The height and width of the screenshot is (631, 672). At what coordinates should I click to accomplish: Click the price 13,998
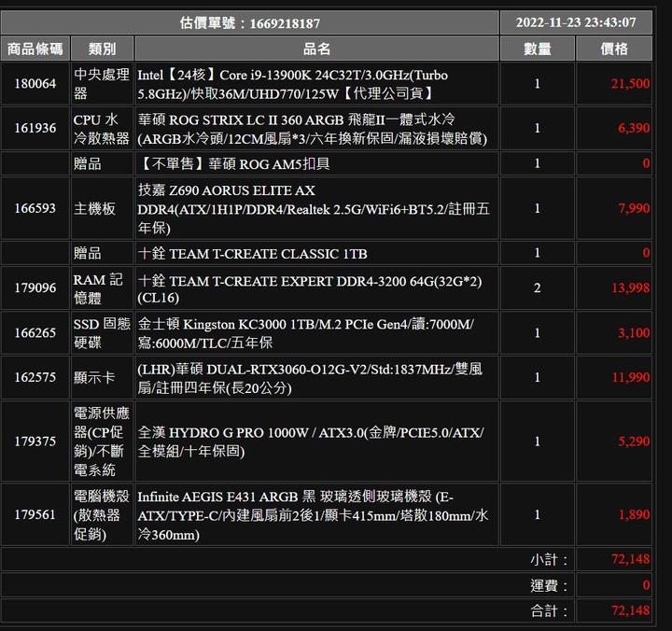point(630,288)
